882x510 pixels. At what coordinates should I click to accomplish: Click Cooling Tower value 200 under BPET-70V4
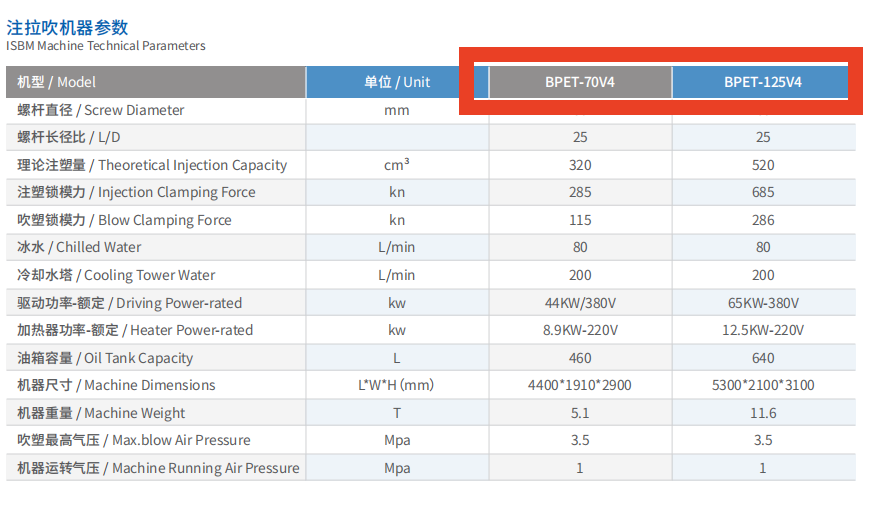tap(580, 276)
